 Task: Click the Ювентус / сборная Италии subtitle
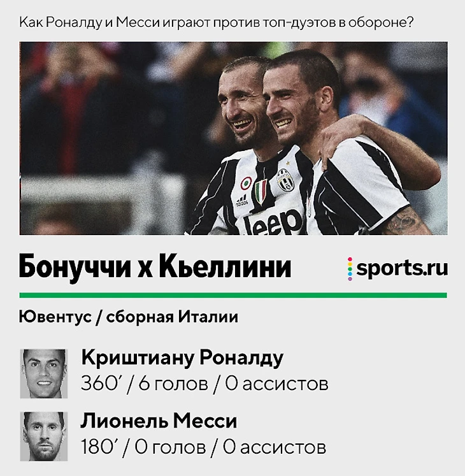[x=129, y=317]
